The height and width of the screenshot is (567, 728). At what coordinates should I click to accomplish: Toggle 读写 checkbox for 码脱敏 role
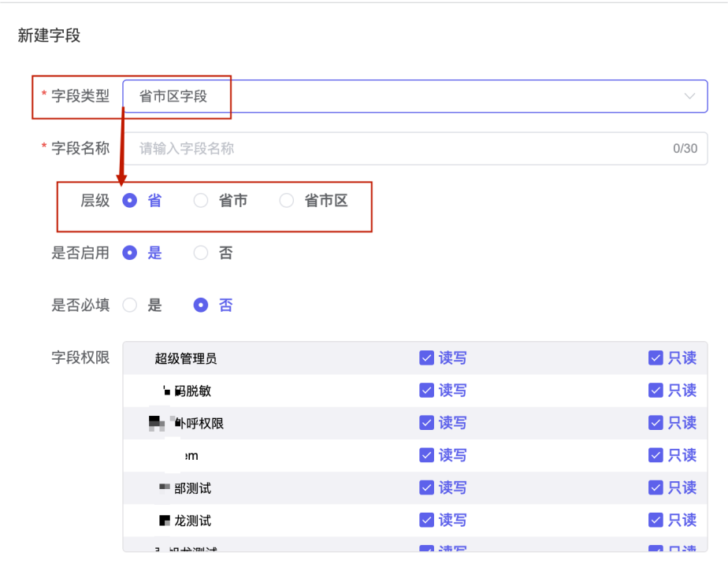click(x=427, y=391)
